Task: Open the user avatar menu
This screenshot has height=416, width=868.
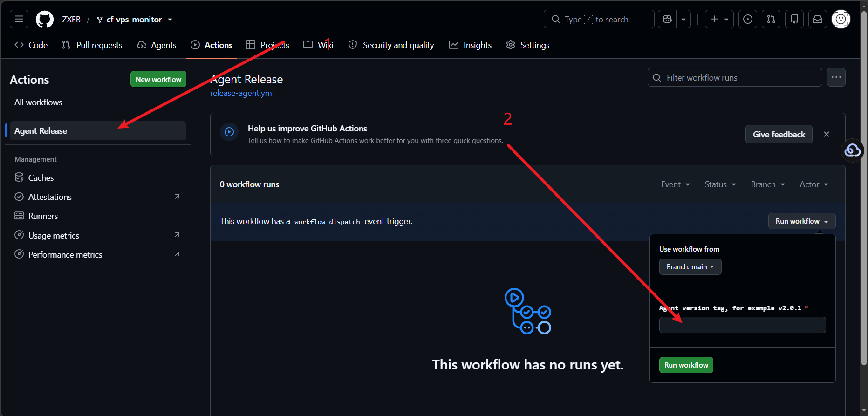Action: 841,19
